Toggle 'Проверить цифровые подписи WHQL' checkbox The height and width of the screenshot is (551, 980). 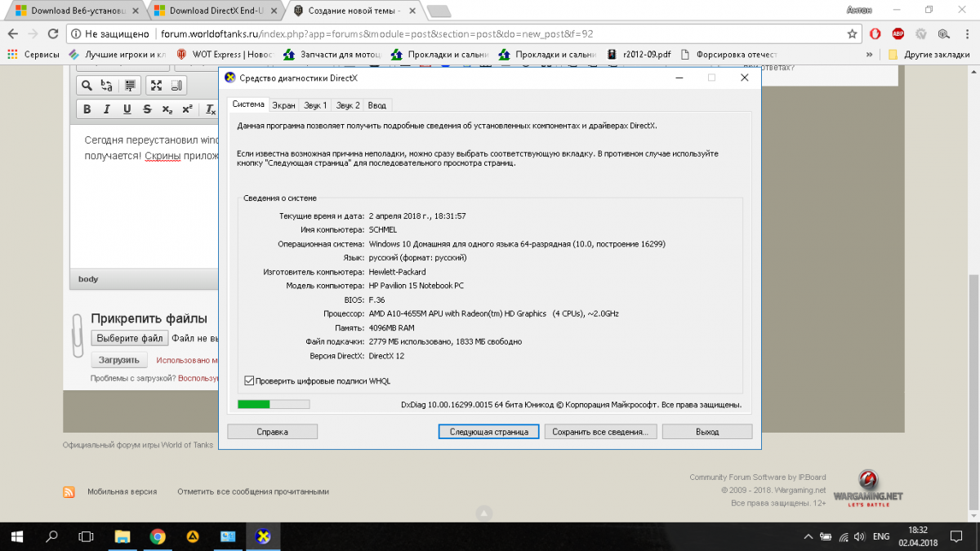pyautogui.click(x=249, y=380)
